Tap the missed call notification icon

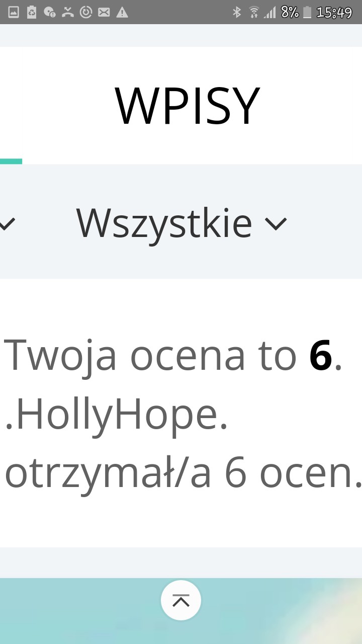pyautogui.click(x=68, y=12)
